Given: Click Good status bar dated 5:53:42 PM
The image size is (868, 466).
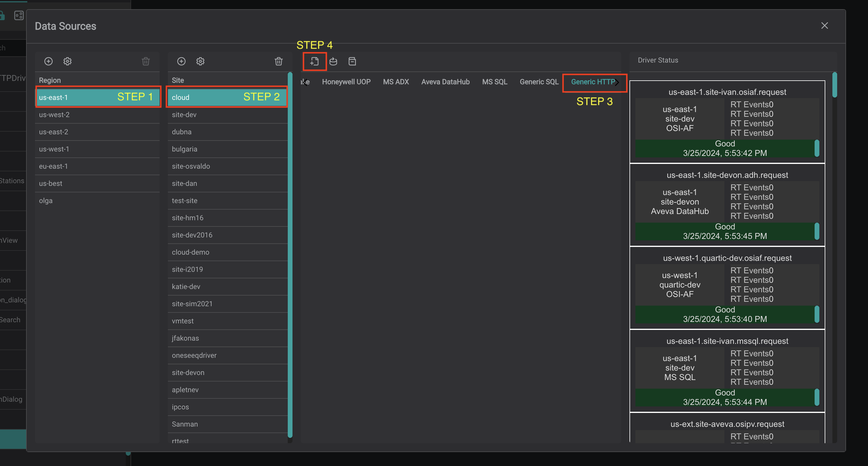Looking at the screenshot, I should pyautogui.click(x=725, y=149).
